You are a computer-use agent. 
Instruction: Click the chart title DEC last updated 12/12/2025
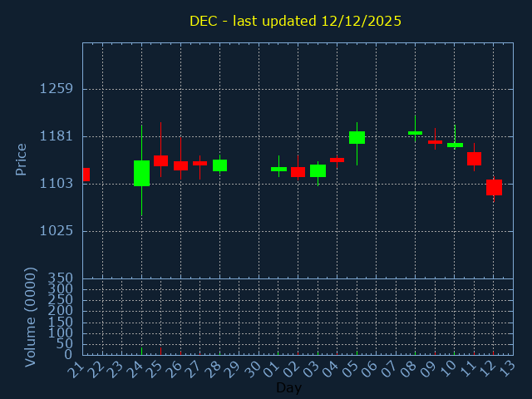296,21
